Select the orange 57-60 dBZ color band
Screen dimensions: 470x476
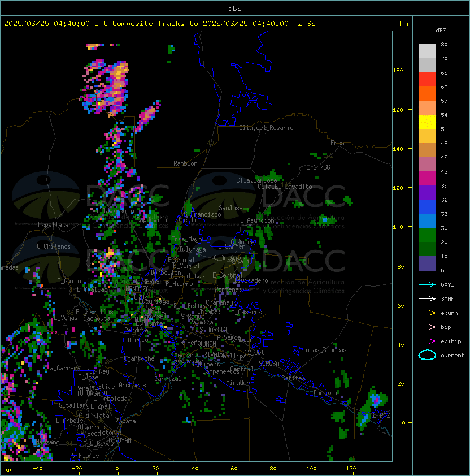[x=427, y=93]
